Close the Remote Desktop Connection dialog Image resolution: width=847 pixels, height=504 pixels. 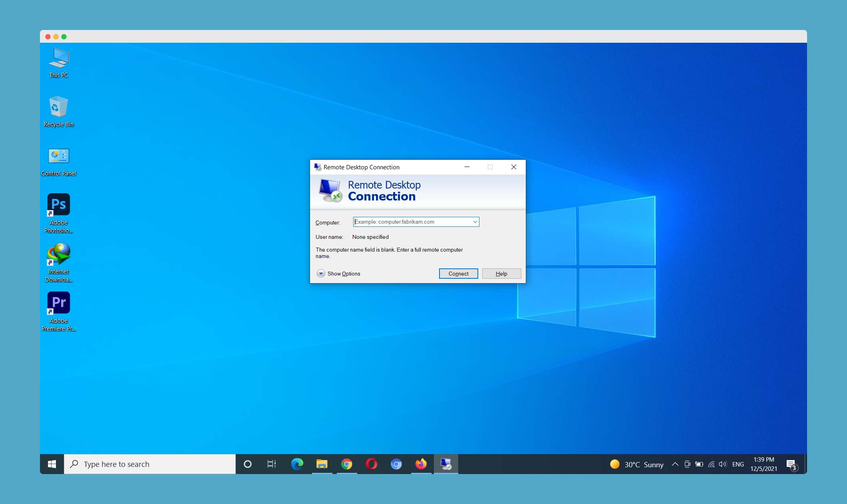click(x=514, y=167)
